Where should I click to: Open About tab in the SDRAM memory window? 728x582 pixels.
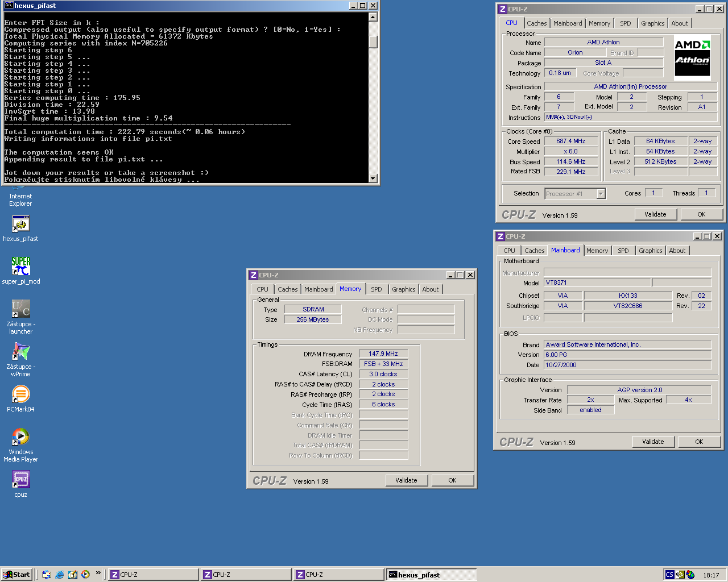point(430,289)
